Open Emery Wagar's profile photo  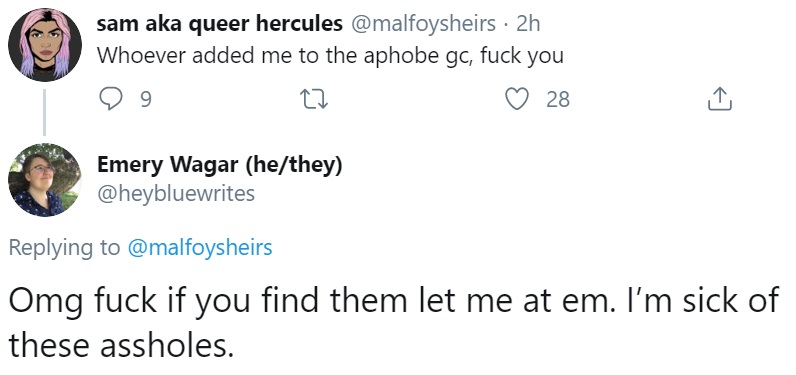click(x=45, y=180)
